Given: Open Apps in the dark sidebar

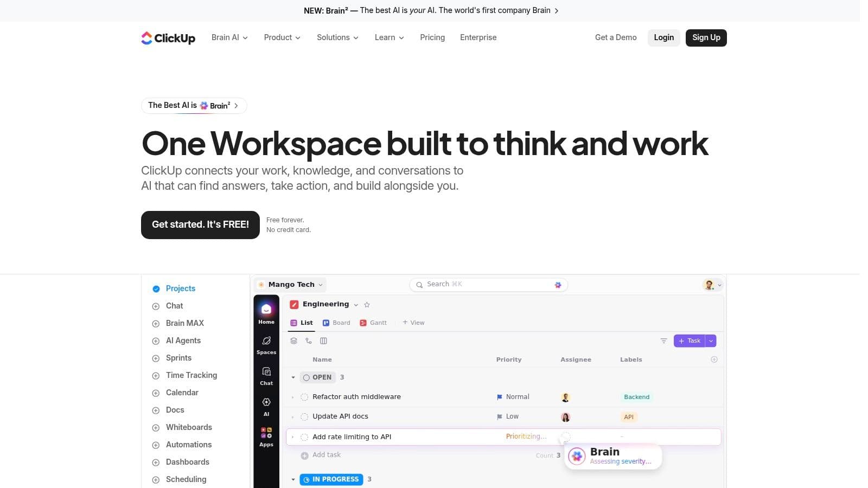Looking at the screenshot, I should coord(266,436).
